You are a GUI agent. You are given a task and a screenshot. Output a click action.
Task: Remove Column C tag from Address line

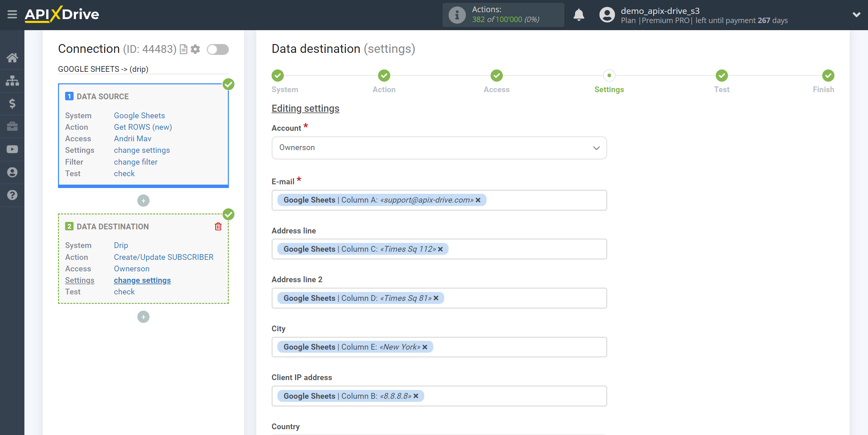tap(440, 249)
